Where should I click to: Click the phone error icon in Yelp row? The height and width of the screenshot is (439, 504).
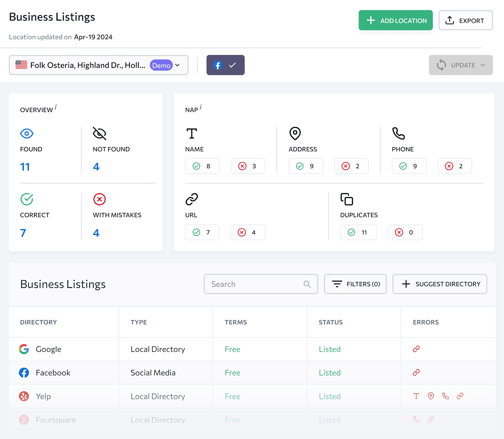point(445,396)
